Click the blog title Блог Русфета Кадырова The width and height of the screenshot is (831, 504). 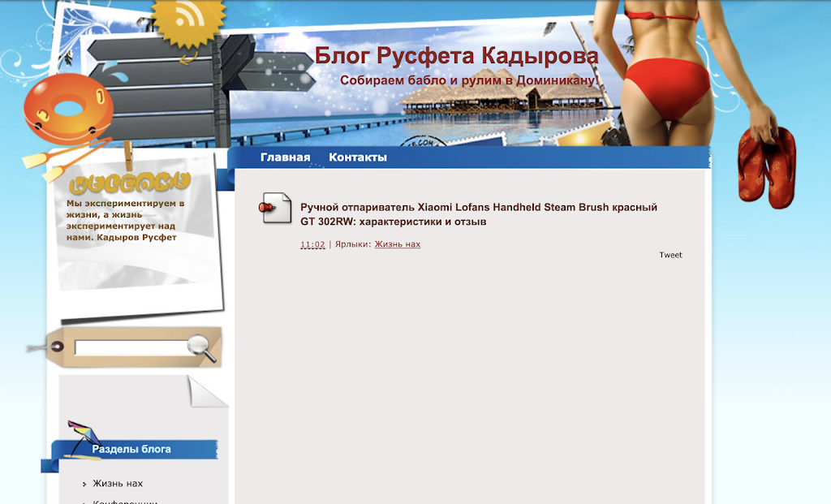pos(456,56)
